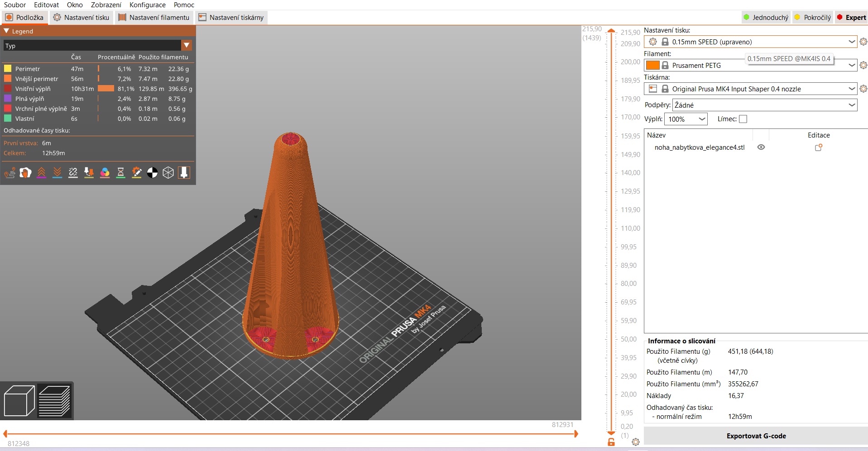Switch to sliced layers preview view

[x=54, y=400]
